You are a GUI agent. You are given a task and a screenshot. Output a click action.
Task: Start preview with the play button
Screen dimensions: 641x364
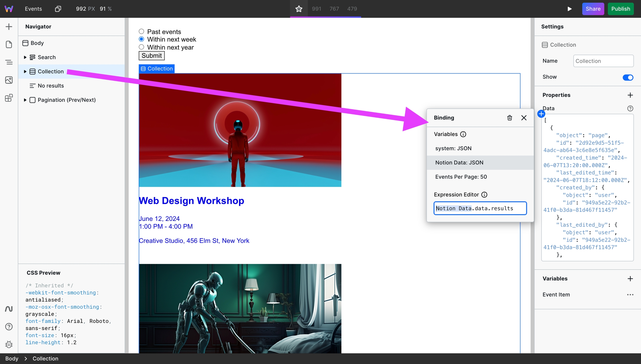pyautogui.click(x=569, y=9)
